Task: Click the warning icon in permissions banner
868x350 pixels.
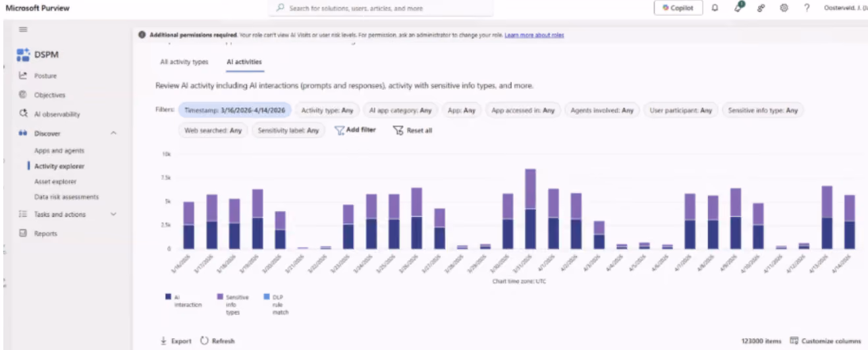Action: click(142, 35)
